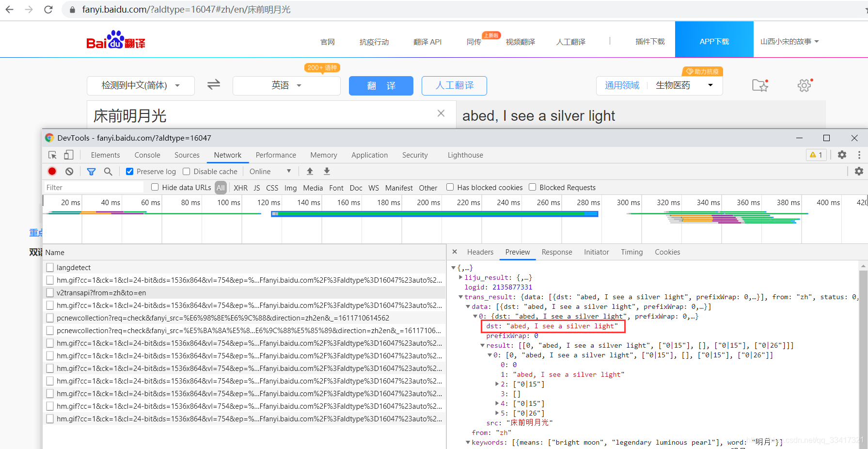Switch to the Sources tab

(187, 155)
